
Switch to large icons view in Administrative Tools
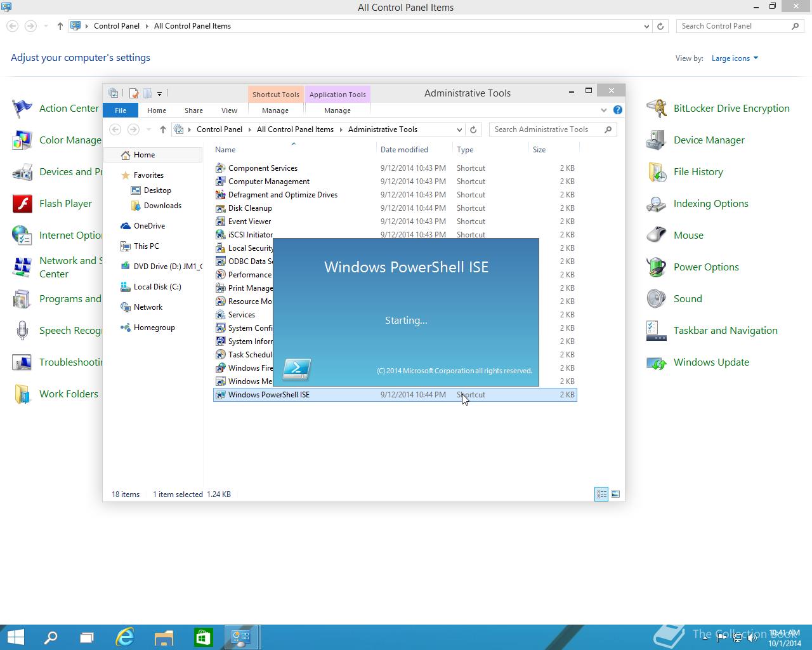point(615,494)
